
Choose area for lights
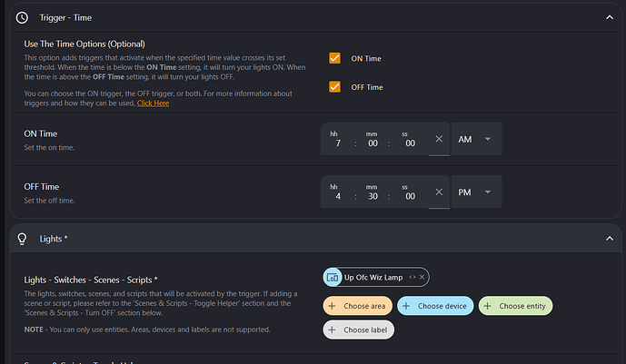click(358, 306)
